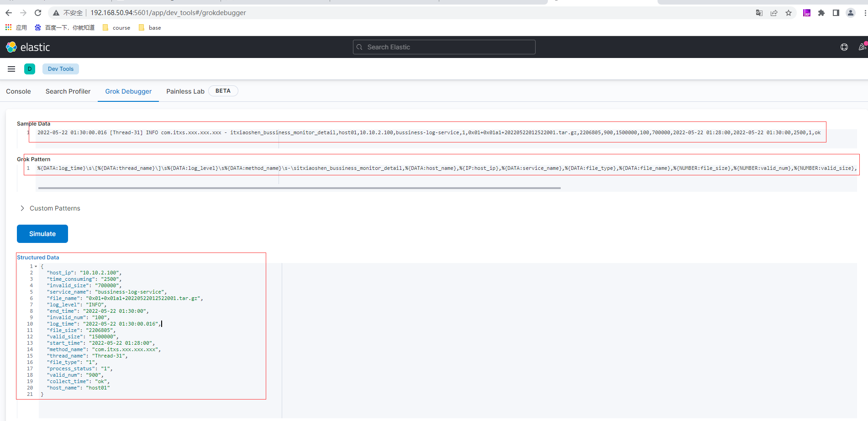Click the Sample Data editor line
The image size is (868, 421).
(429, 132)
